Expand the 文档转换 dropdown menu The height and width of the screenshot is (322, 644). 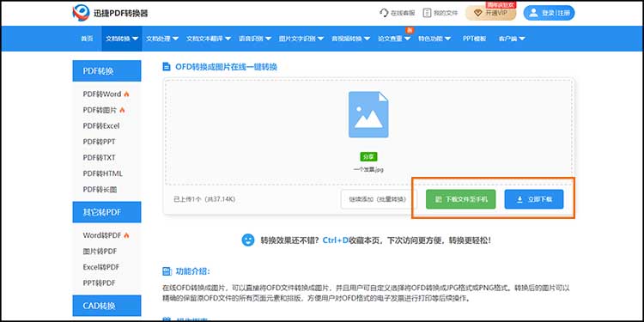pyautogui.click(x=123, y=39)
